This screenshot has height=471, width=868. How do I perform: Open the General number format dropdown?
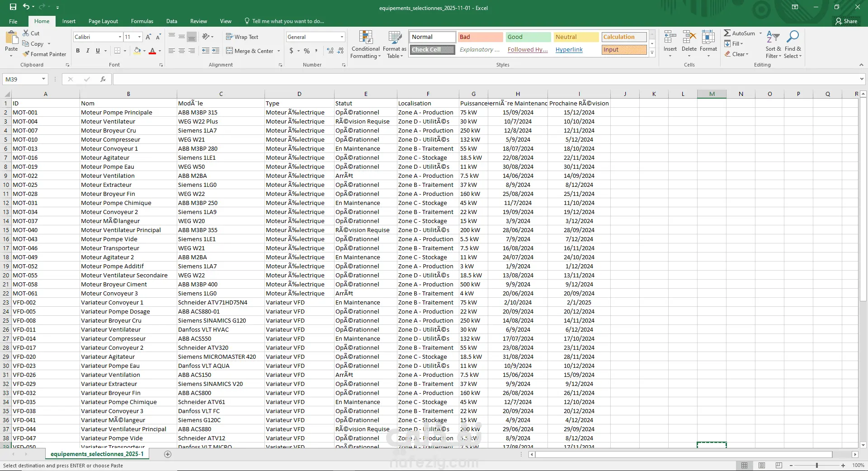click(342, 37)
